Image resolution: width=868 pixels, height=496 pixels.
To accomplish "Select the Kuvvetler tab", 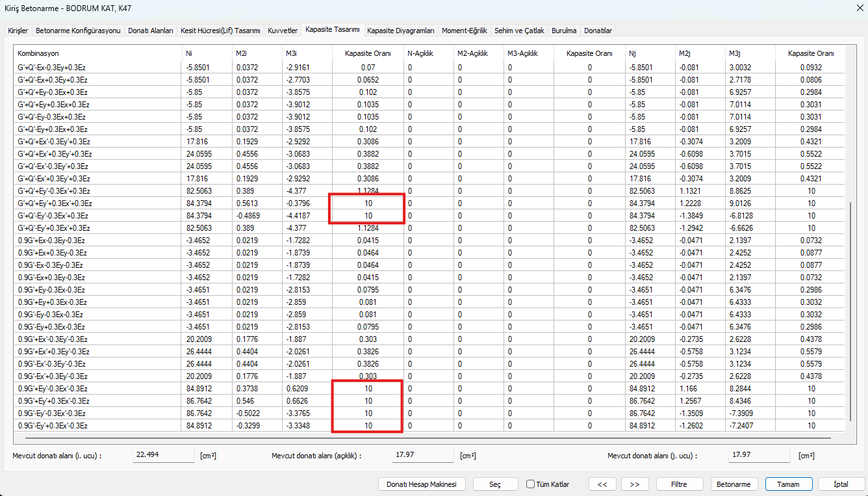I will pyautogui.click(x=283, y=31).
